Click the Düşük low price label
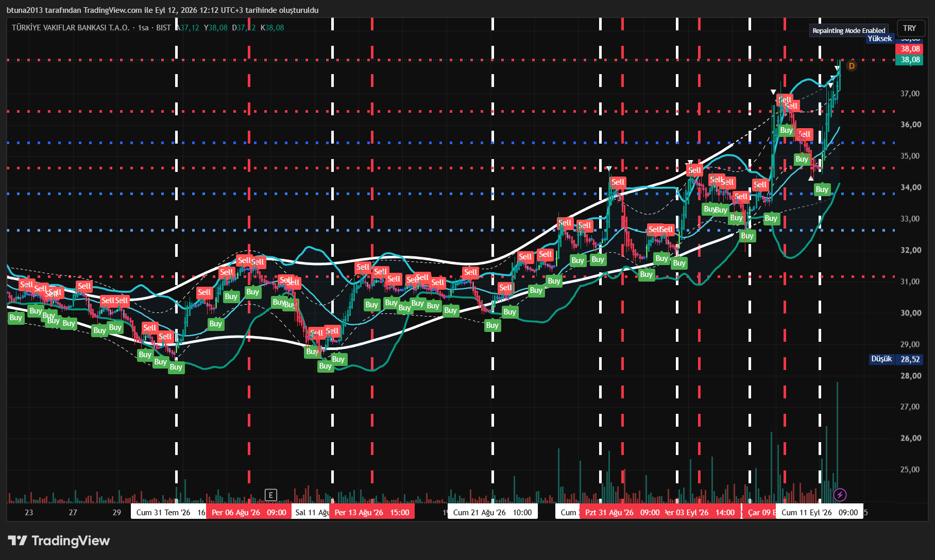Image resolution: width=935 pixels, height=560 pixels. [x=881, y=359]
